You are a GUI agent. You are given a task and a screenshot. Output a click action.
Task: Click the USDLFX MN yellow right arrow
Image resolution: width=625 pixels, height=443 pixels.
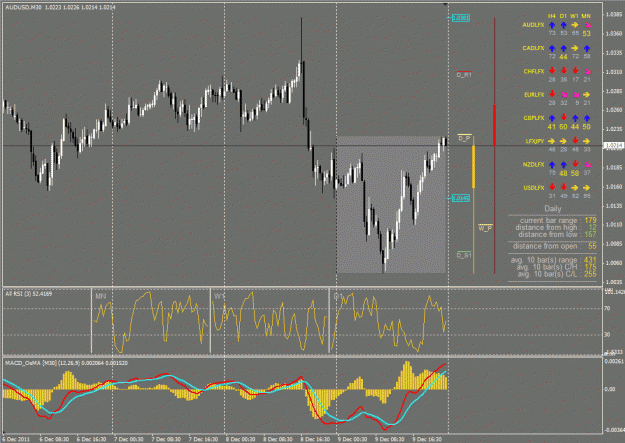tap(587, 187)
